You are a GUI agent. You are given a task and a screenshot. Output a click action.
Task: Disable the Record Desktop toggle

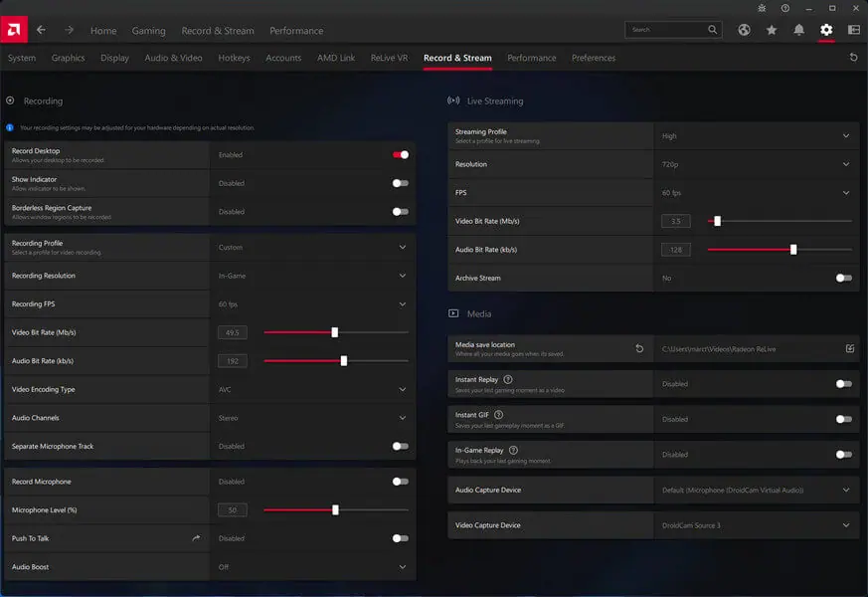[401, 154]
